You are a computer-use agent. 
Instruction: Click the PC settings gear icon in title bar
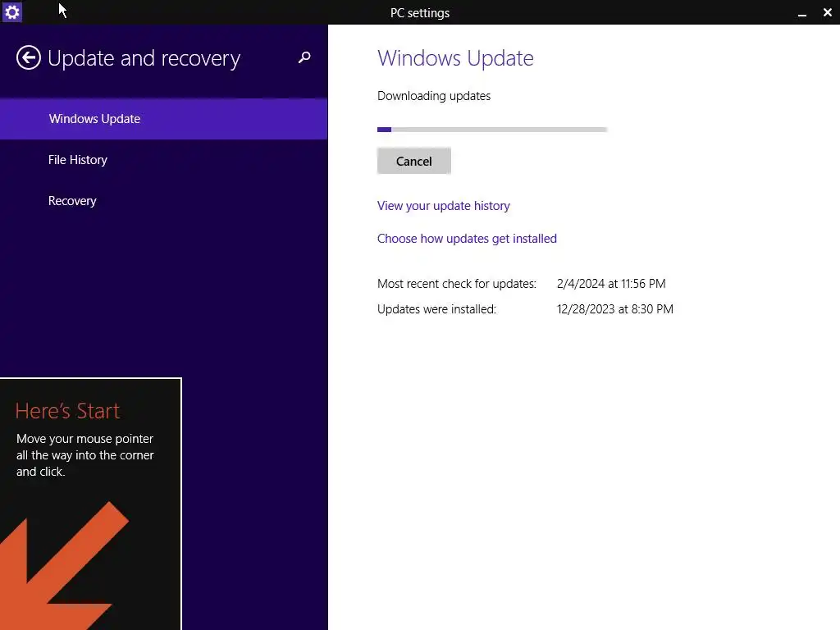coord(11,11)
